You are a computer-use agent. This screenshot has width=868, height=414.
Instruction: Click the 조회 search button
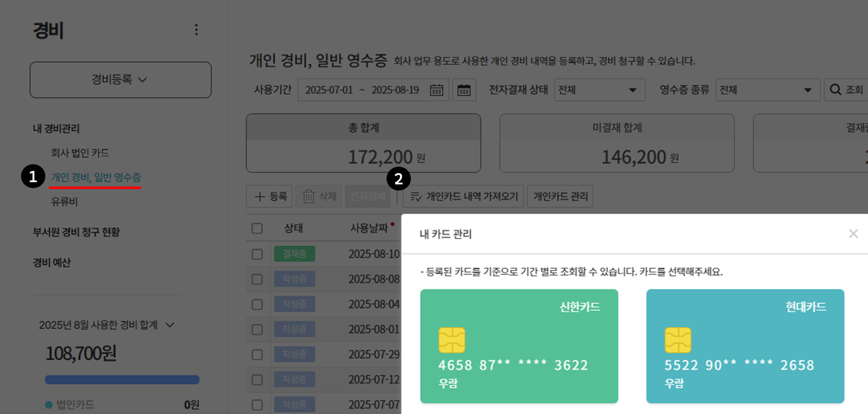847,90
